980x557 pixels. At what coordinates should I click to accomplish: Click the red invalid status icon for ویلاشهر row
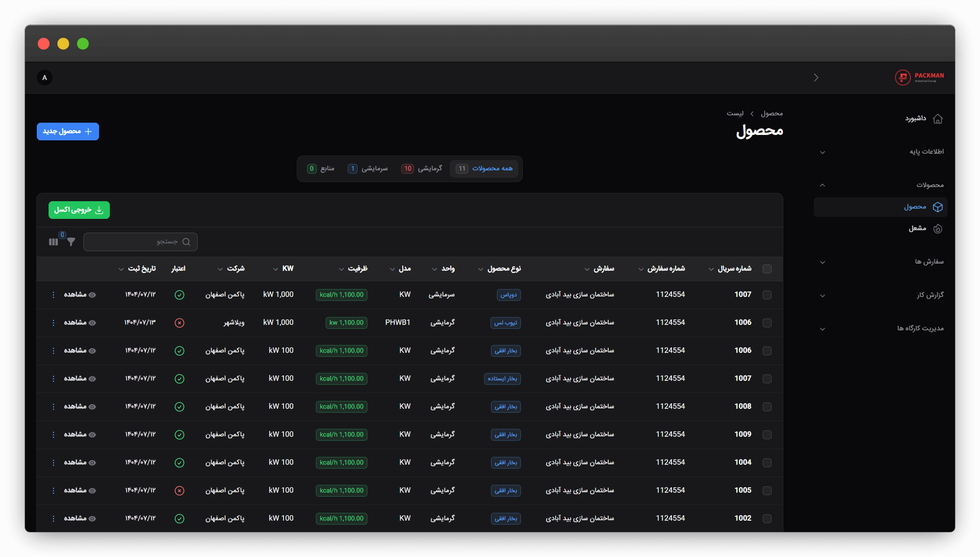[x=180, y=323]
